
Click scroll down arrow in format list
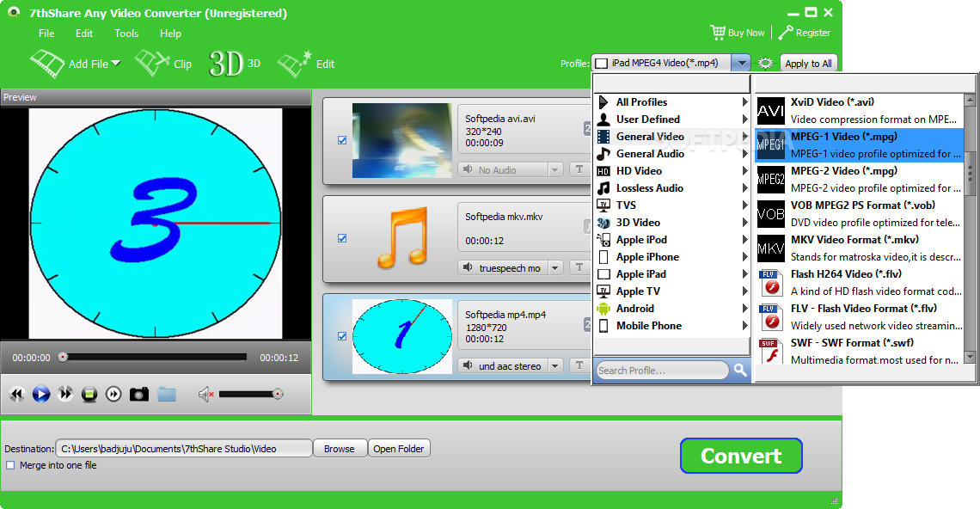click(970, 357)
